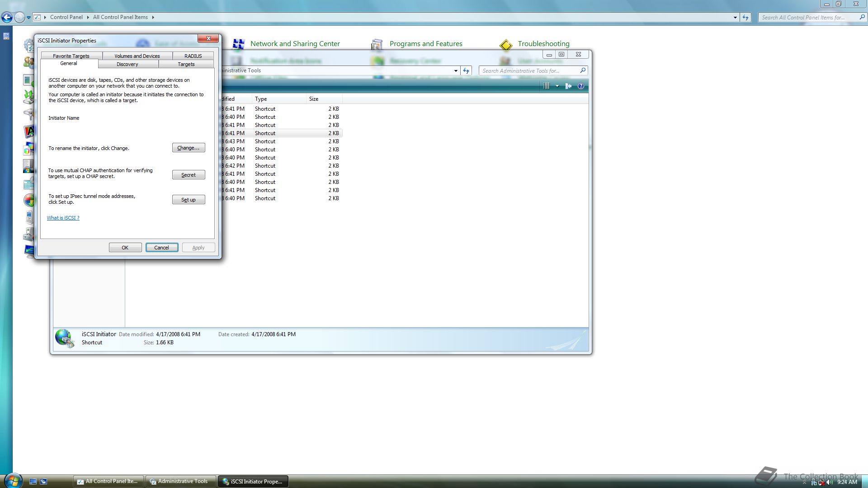Open Administrative Tools address bar dropdown

coord(456,71)
